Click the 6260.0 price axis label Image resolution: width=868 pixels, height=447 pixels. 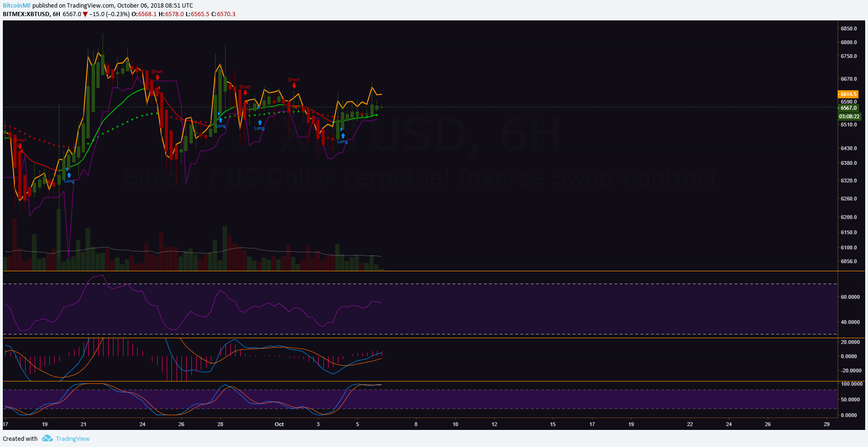[849, 199]
